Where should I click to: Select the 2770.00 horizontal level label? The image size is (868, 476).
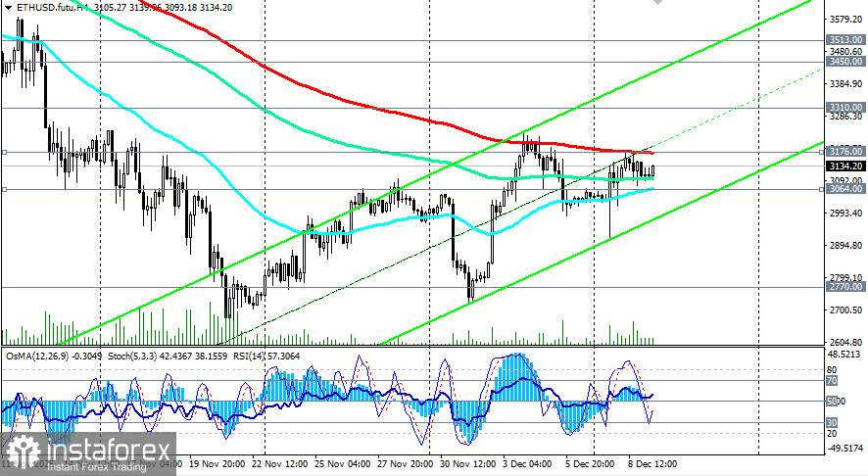pyautogui.click(x=845, y=287)
